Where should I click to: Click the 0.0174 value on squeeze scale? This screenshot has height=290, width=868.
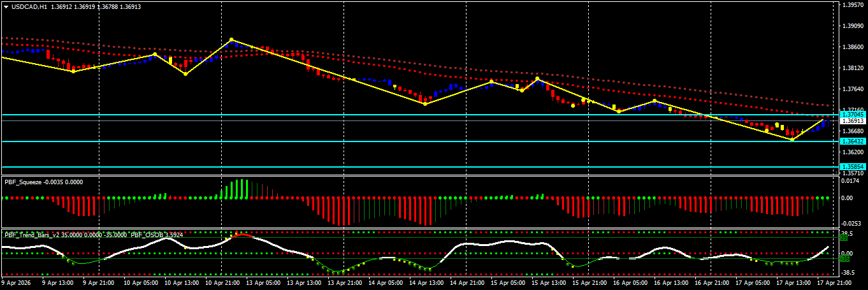coord(851,181)
